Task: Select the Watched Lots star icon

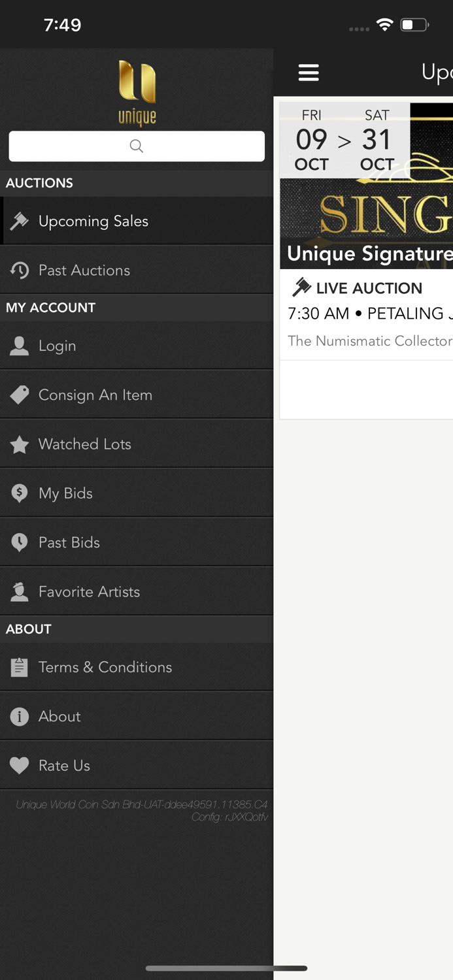Action: (19, 444)
